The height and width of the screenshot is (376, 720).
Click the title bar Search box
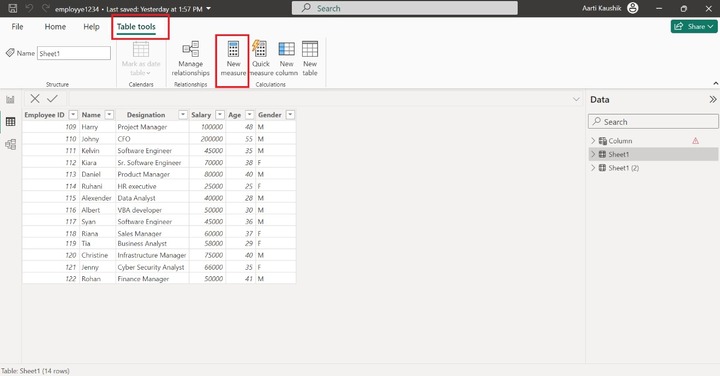pyautogui.click(x=405, y=8)
